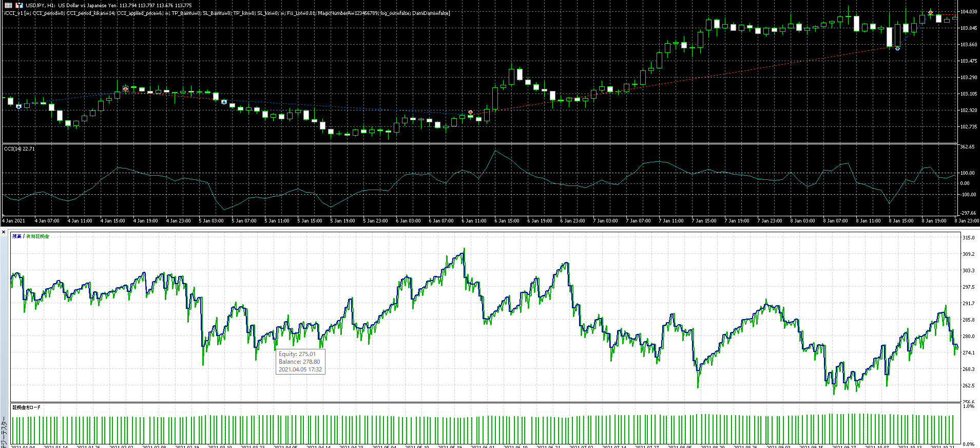The width and height of the screenshot is (980, 448).
Task: Click the 5 Jan 03:00 time label
Action: 211,221
